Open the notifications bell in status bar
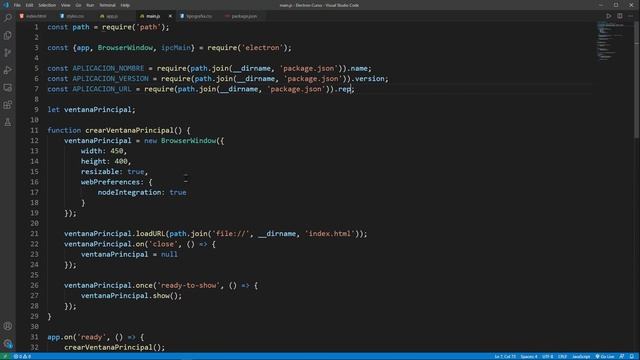640x360 pixels. point(632,356)
